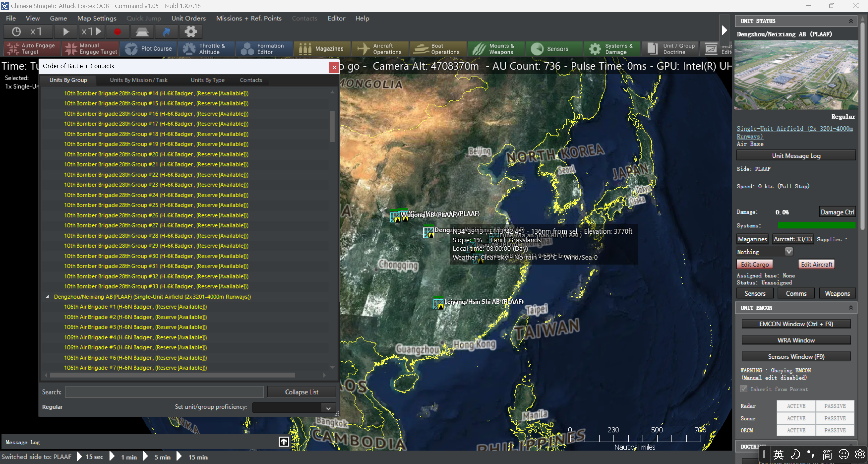Screen dimensions: 868x464
Task: Set Sonar to ACTIVE
Action: [796, 418]
